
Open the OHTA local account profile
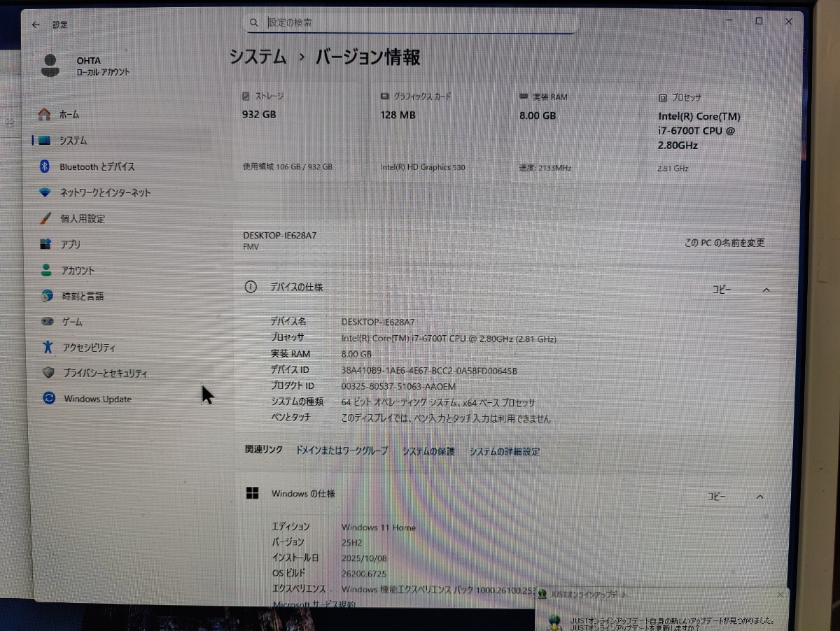pos(85,66)
